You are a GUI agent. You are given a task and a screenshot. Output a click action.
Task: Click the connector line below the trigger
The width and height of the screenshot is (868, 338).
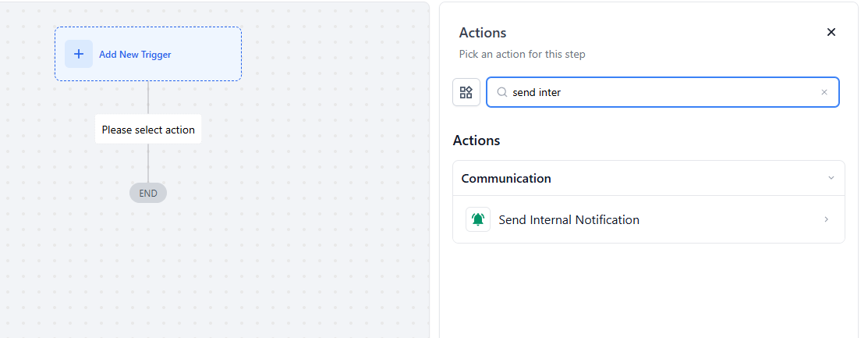tap(148, 98)
